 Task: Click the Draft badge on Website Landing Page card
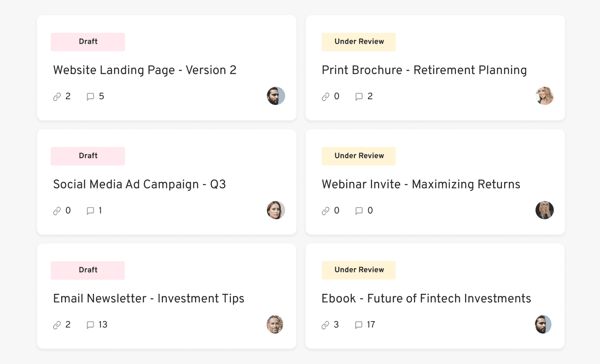88,42
